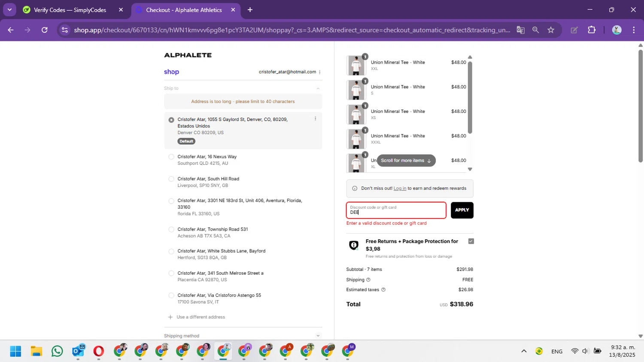Click the XXL Union Mineral Tee thumbnail
Viewport: 644px width, 362px height.
click(x=356, y=65)
